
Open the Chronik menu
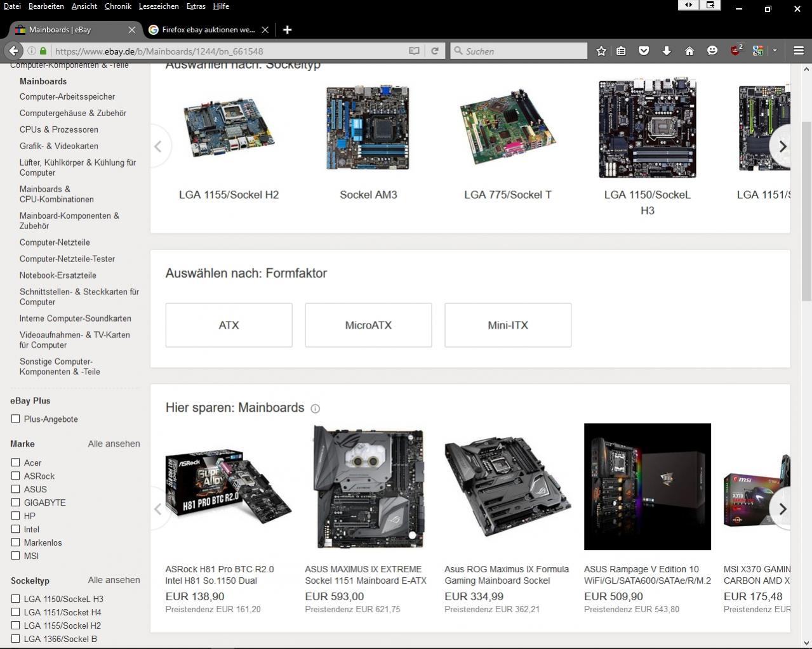pyautogui.click(x=117, y=6)
